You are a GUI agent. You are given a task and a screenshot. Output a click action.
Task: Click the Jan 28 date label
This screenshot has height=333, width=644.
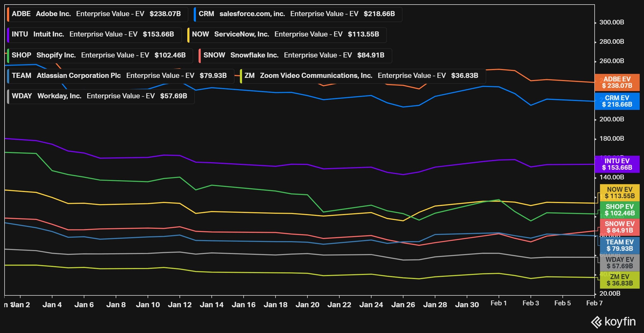[435, 305]
